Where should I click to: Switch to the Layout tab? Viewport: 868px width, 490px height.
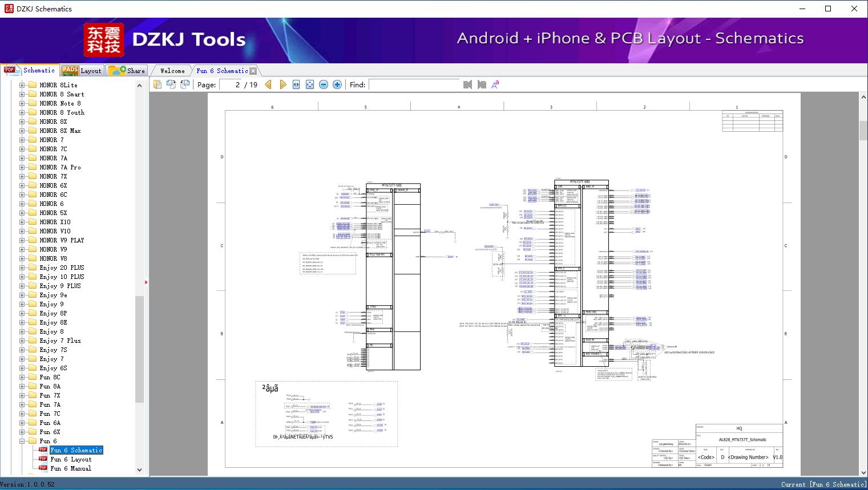pos(82,71)
